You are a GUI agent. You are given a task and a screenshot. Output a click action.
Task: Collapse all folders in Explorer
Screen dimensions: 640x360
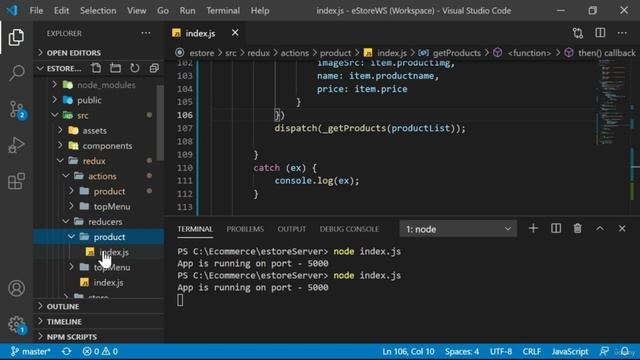click(x=154, y=68)
